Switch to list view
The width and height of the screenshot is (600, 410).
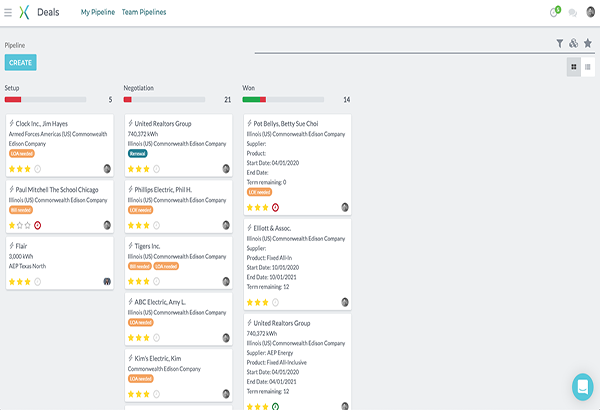pyautogui.click(x=588, y=67)
